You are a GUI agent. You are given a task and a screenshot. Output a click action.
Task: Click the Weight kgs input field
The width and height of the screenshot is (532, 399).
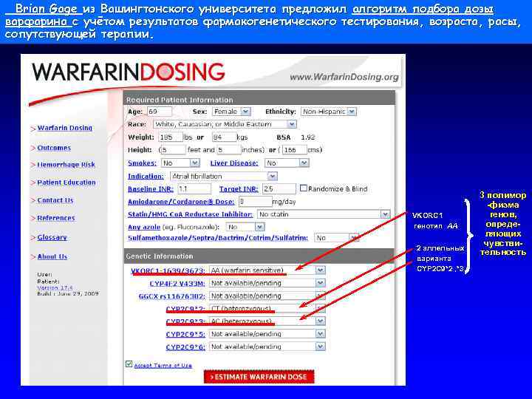coord(224,137)
